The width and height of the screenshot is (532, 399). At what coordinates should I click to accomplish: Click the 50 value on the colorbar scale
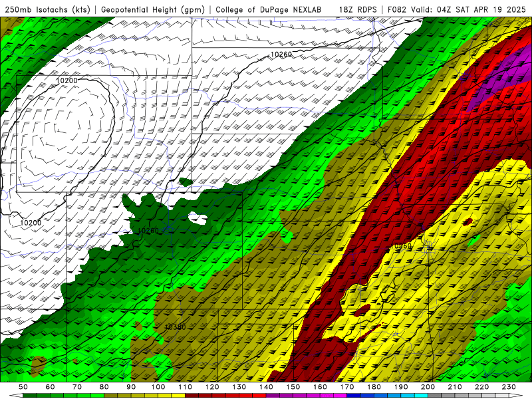(x=23, y=387)
